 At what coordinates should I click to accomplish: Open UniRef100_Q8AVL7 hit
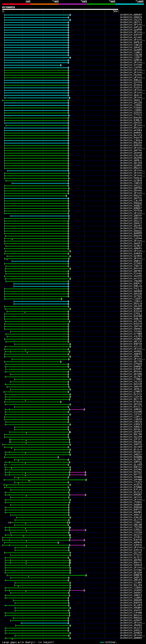coord(131,100)
